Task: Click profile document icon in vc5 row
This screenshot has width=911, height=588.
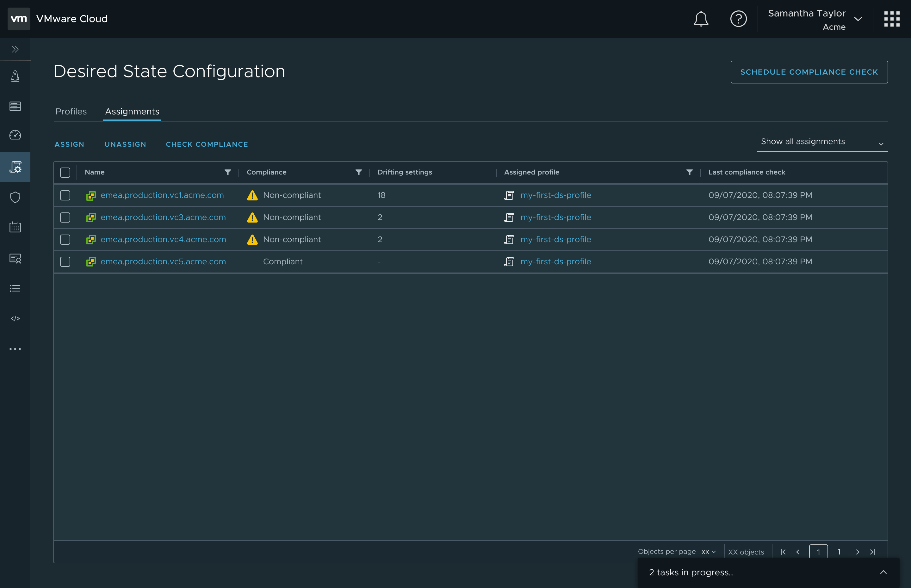Action: coord(509,262)
